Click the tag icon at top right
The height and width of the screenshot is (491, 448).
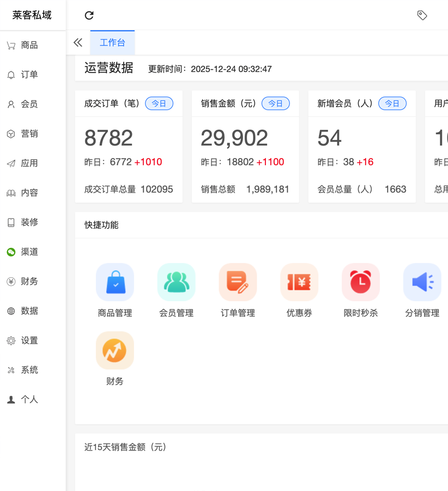coord(422,15)
